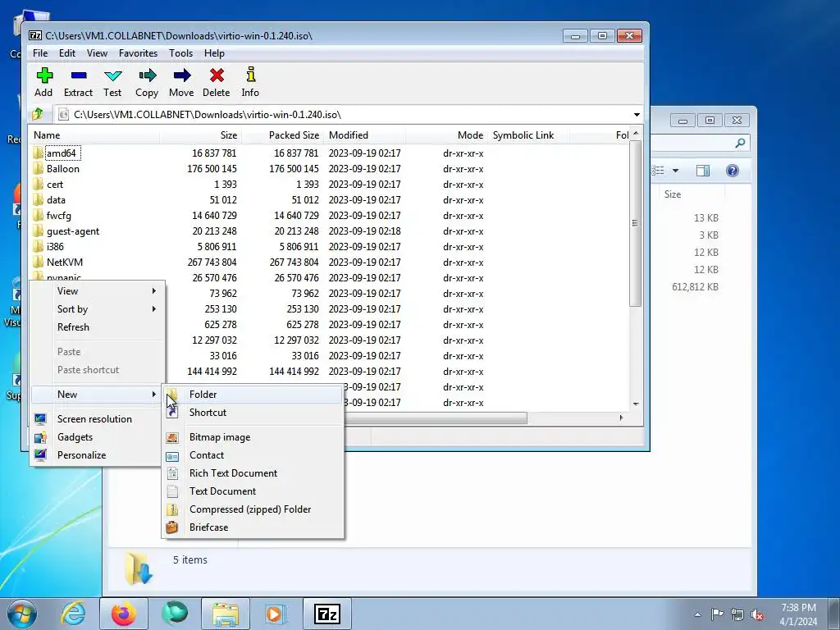
Task: Click the search magnifier in Explorer window
Action: pos(741,143)
